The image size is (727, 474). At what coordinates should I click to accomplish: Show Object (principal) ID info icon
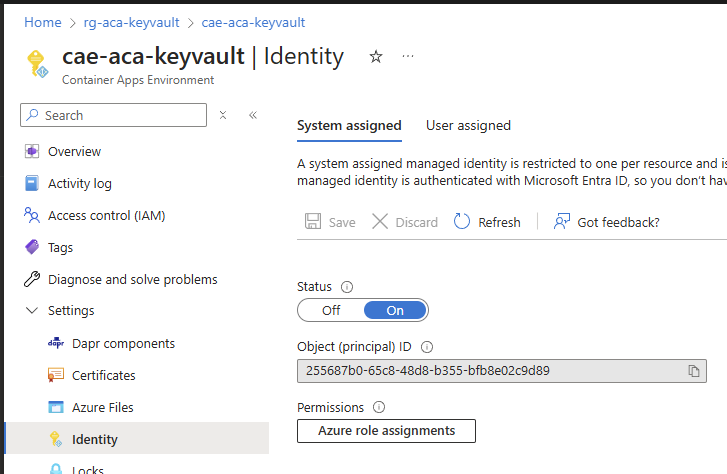pos(427,347)
